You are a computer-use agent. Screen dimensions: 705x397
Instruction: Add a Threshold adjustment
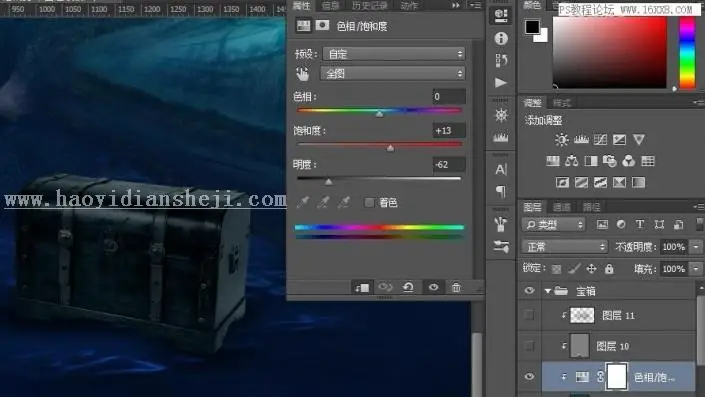tap(600, 182)
